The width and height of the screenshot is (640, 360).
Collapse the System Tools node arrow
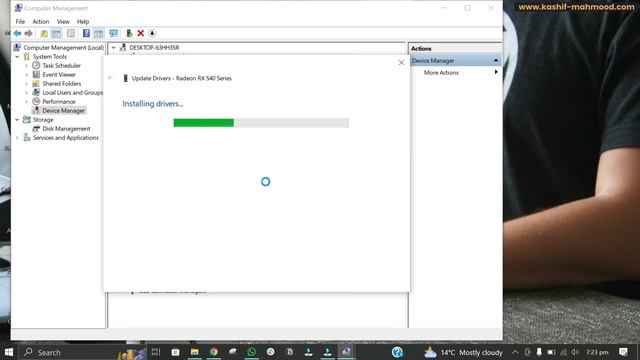click(17, 57)
